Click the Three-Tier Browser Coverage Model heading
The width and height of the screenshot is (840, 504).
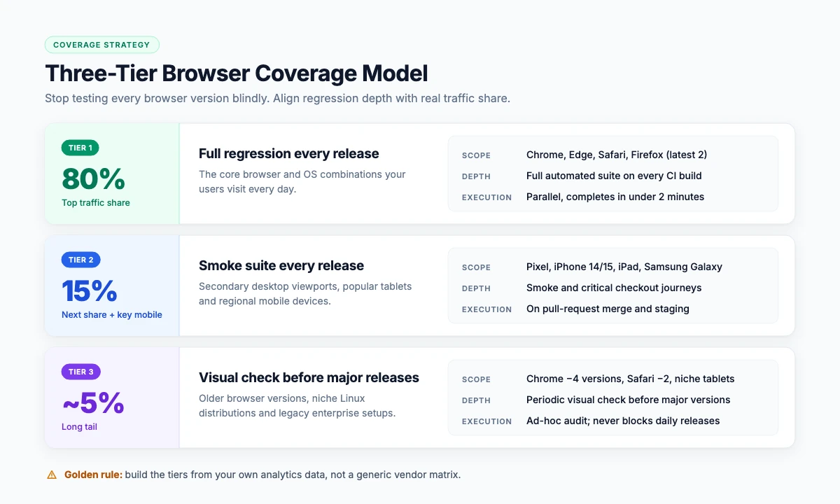pos(237,73)
